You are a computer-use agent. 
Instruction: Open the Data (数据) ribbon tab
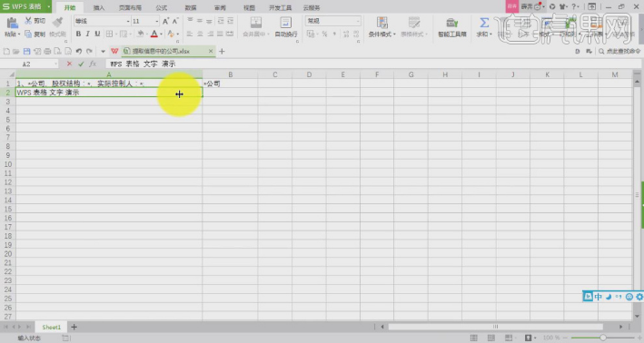(191, 8)
